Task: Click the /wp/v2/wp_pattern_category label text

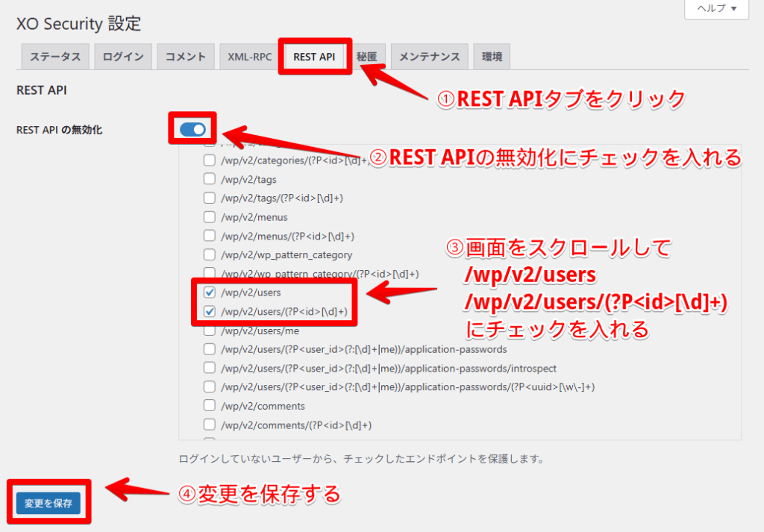Action: coord(286,254)
